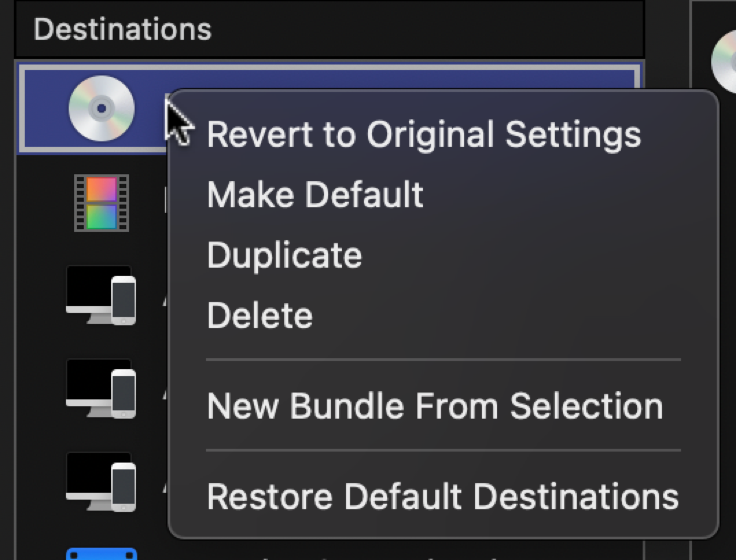Click the DVD disc icon in highlighted row
The width and height of the screenshot is (736, 560).
click(x=101, y=108)
